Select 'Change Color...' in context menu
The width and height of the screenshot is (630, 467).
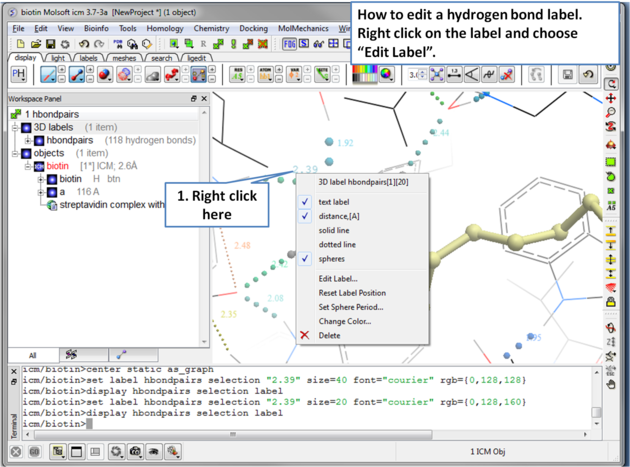[x=344, y=321]
